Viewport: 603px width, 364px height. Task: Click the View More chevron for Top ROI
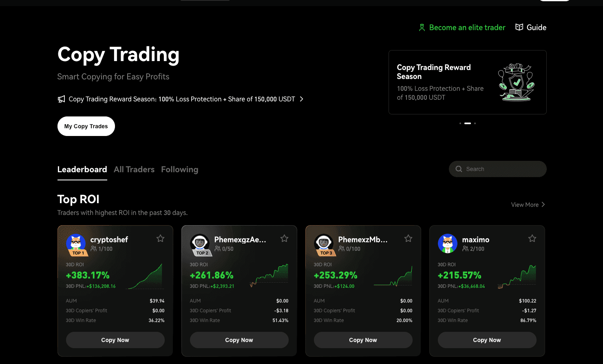tap(543, 204)
